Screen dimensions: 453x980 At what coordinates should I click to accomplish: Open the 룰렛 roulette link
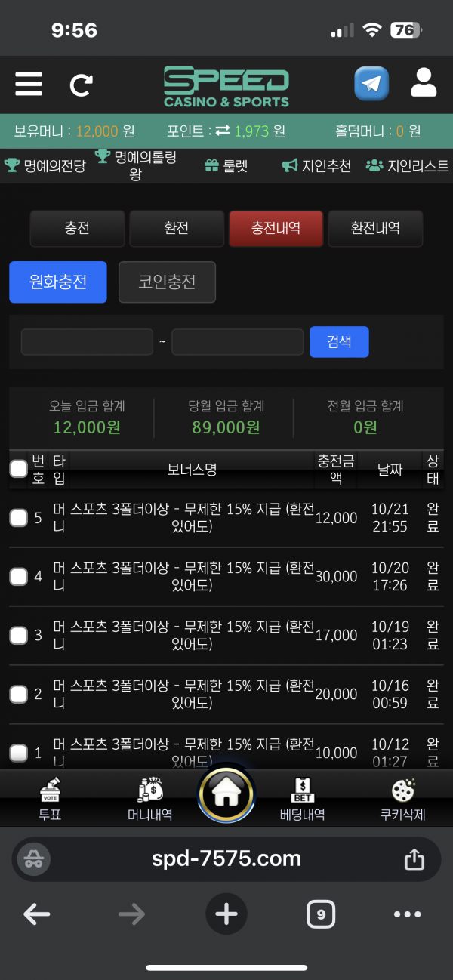(226, 166)
